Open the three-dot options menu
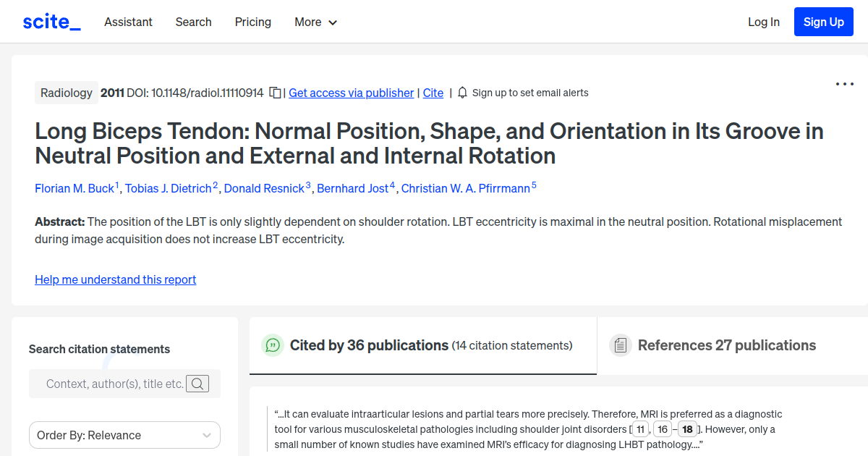This screenshot has width=868, height=456. point(844,84)
